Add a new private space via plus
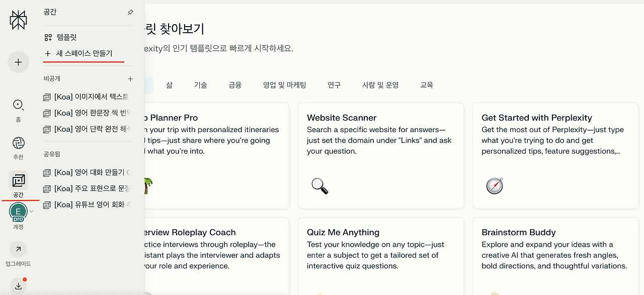The height and width of the screenshot is (295, 644). [130, 78]
